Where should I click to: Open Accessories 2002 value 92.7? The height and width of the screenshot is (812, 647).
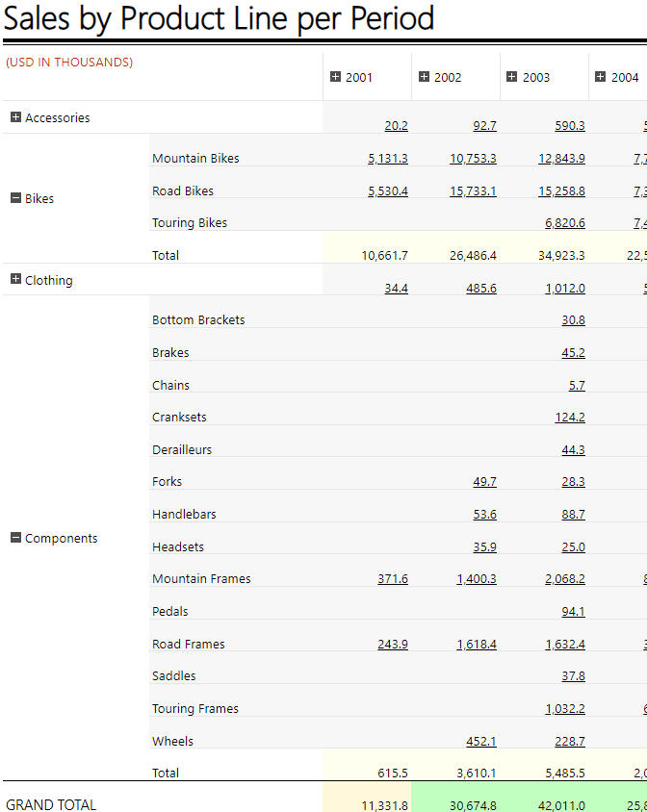(484, 126)
